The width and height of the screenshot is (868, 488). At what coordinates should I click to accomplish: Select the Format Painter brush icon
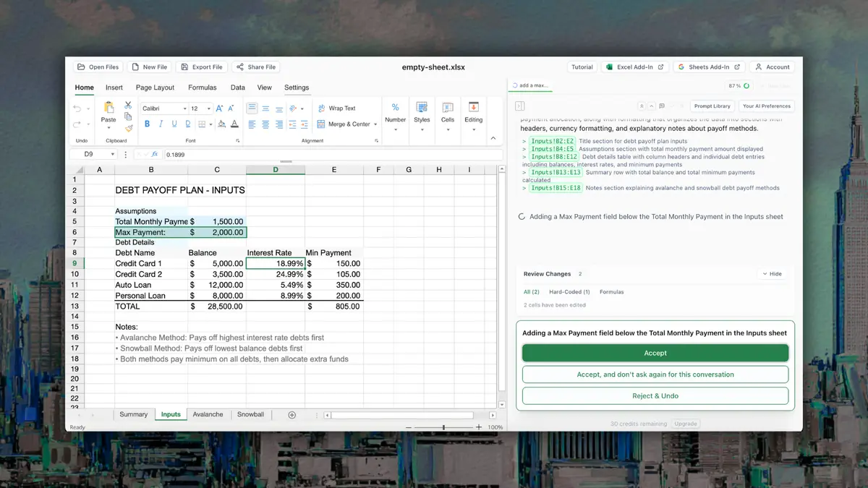pyautogui.click(x=128, y=128)
